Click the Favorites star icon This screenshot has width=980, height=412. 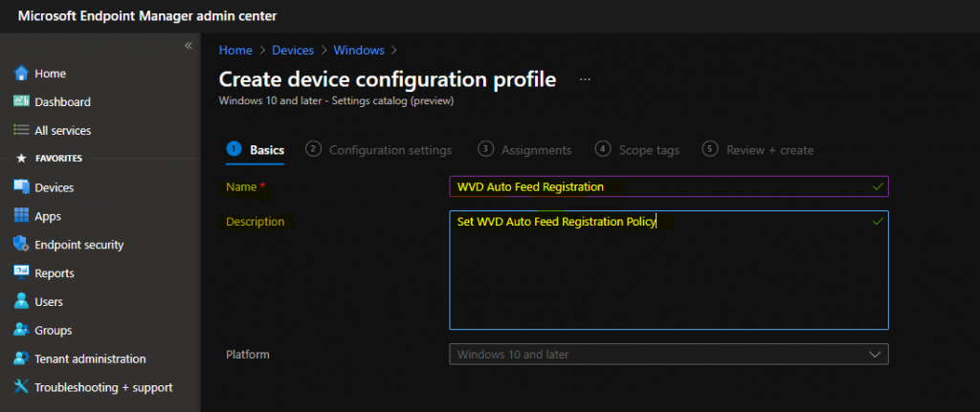tap(21, 159)
